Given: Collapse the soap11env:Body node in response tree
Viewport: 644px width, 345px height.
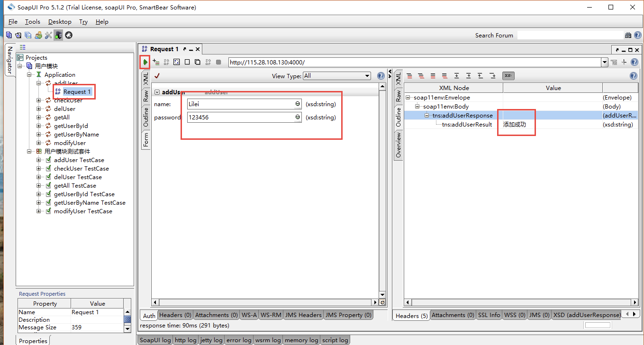Looking at the screenshot, I should point(417,107).
